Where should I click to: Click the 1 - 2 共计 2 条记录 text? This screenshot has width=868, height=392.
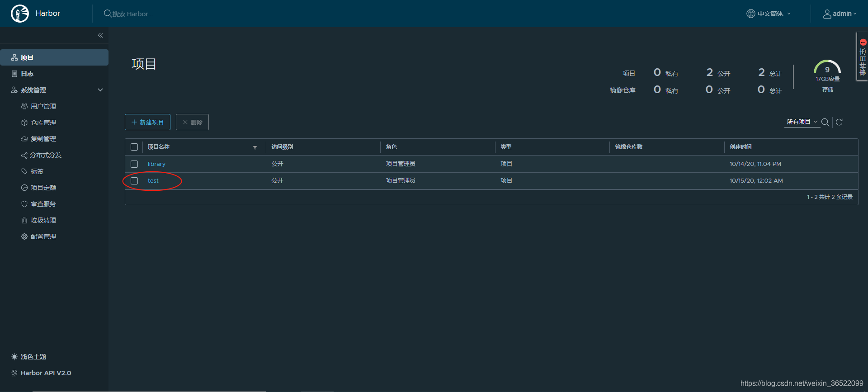click(x=830, y=197)
